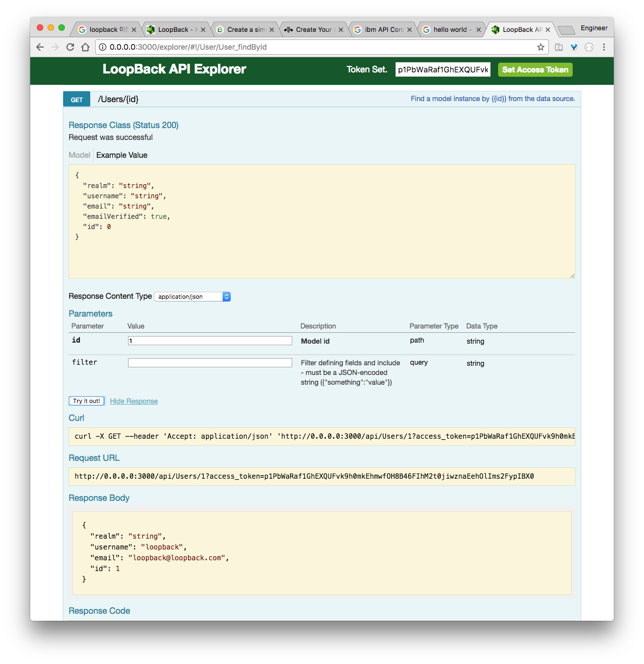Screen dimensions: 644x664
Task: Click the 'Try it out!' button
Action: tap(86, 401)
